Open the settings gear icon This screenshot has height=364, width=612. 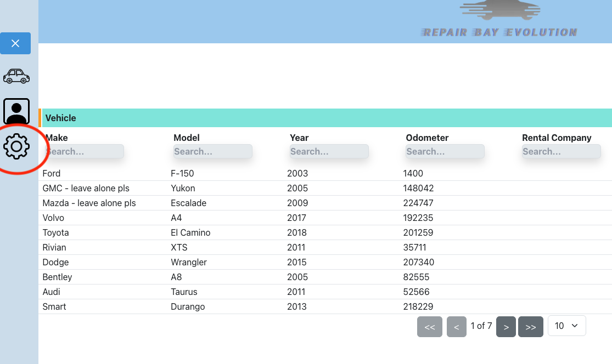click(x=16, y=146)
